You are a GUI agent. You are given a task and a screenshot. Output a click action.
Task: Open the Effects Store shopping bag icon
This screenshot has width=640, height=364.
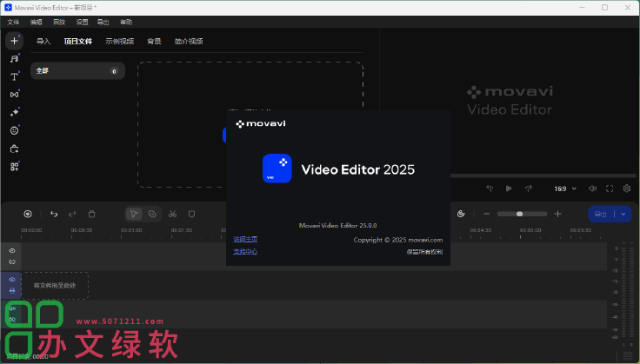[x=14, y=149]
